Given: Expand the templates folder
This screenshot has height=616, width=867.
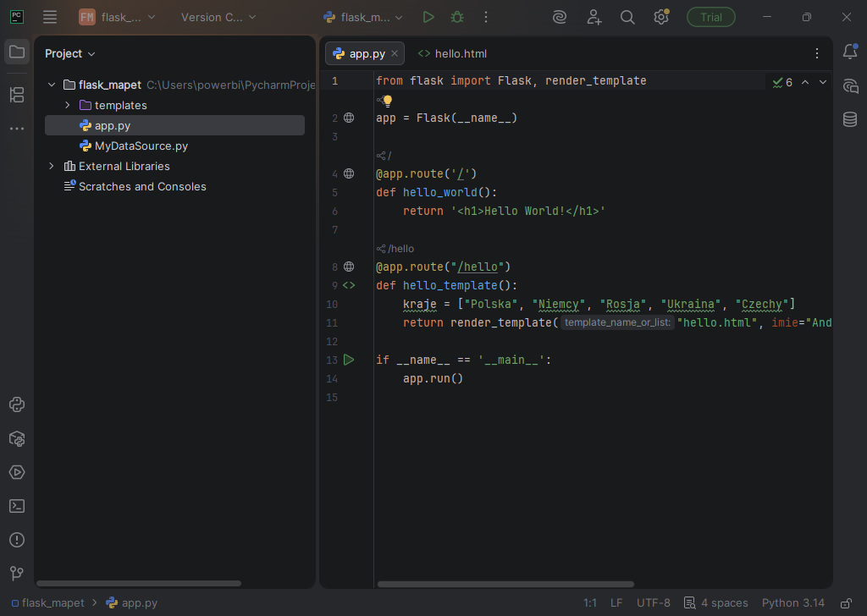Looking at the screenshot, I should (68, 105).
